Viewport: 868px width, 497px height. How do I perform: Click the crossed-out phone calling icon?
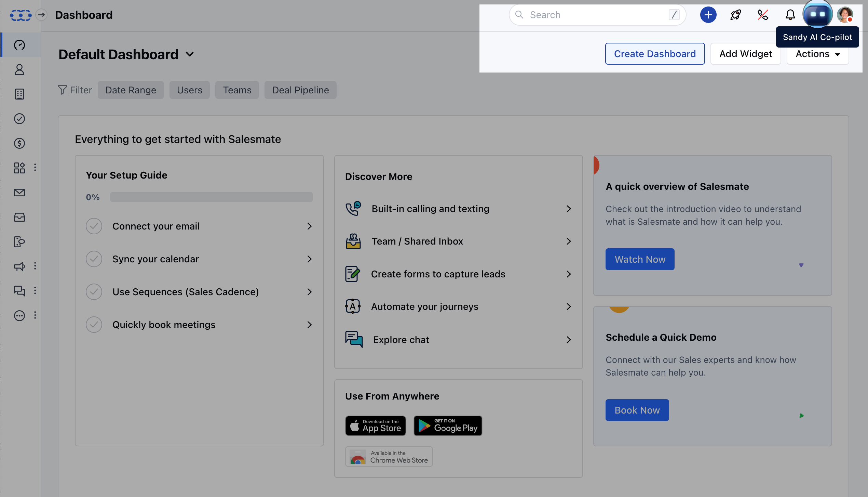pyautogui.click(x=763, y=15)
